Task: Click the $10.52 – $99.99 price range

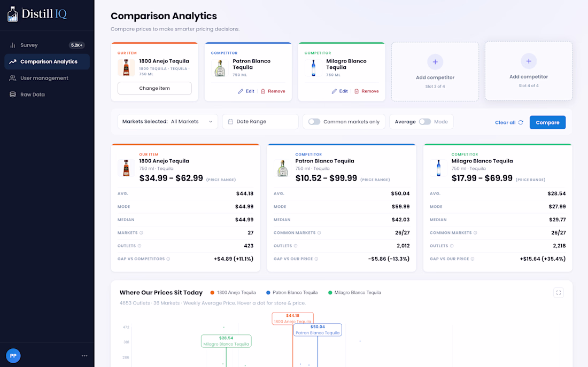Action: pyautogui.click(x=326, y=178)
